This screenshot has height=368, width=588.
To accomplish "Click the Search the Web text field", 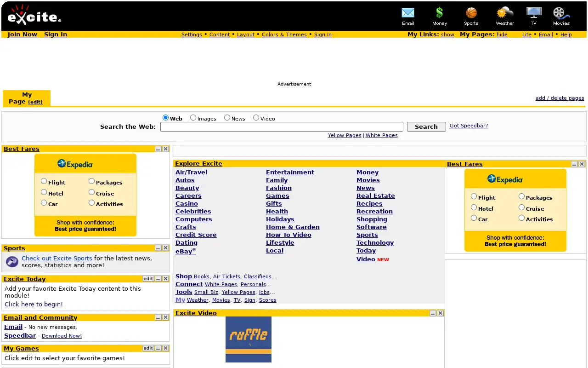I will (x=282, y=127).
